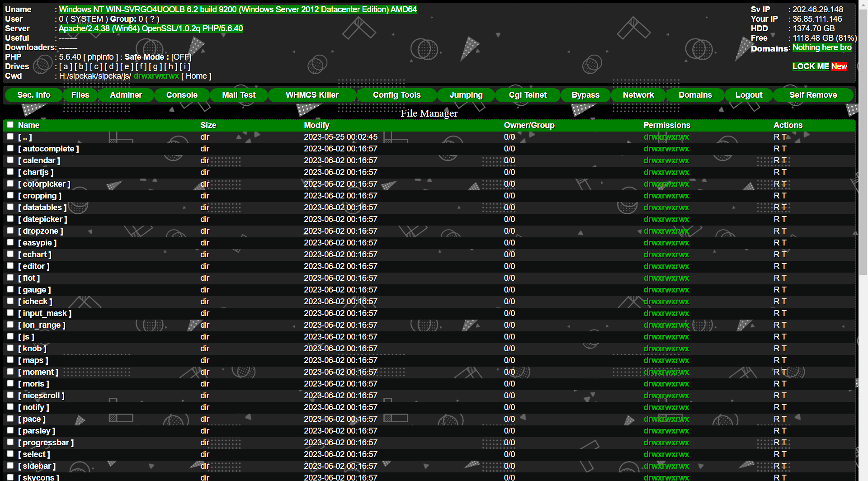Image resolution: width=868 pixels, height=481 pixels.
Task: Check the datatables folder checkbox
Action: click(10, 207)
